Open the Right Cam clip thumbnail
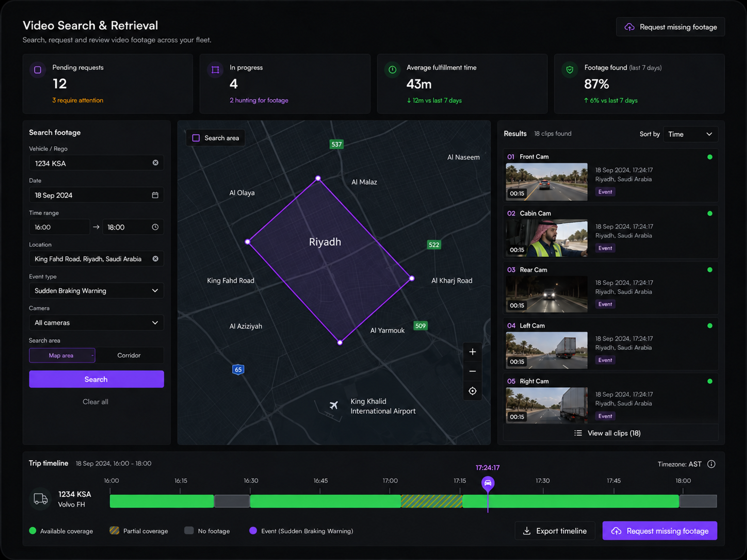 coord(547,405)
